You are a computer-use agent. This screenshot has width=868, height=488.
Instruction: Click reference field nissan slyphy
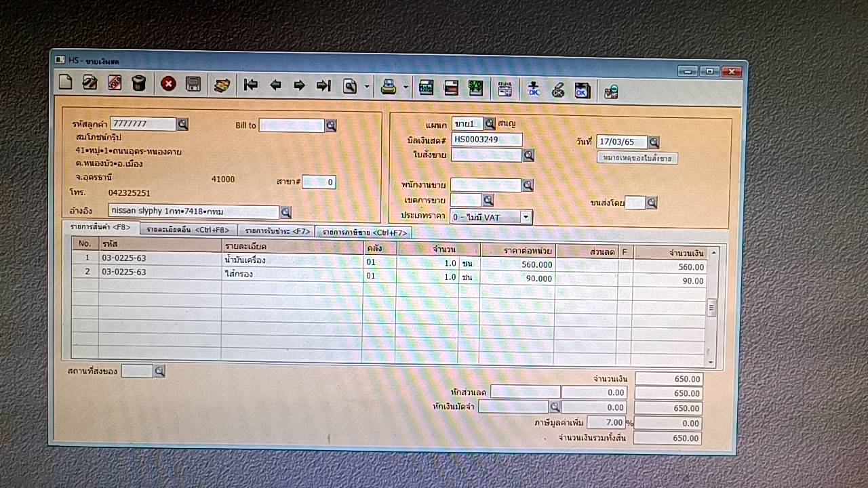[194, 211]
